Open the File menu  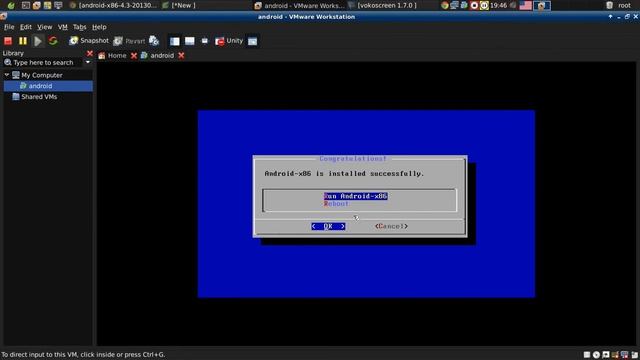click(9, 27)
